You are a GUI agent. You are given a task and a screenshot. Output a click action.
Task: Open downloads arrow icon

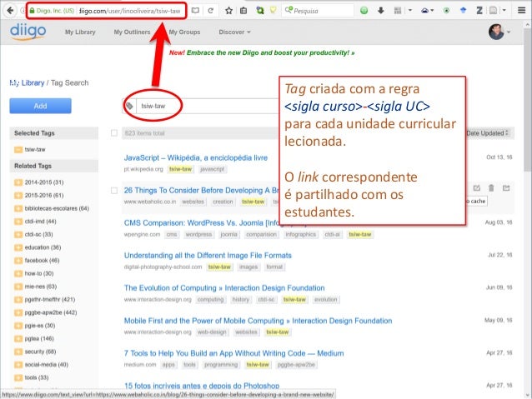click(381, 11)
